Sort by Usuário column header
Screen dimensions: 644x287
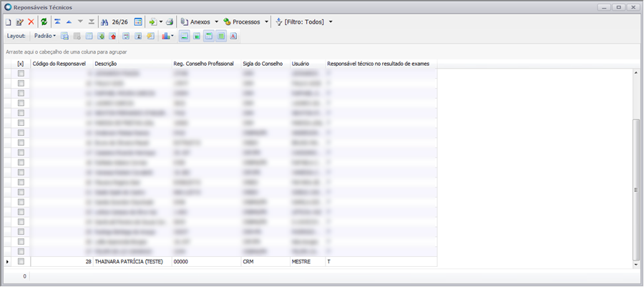click(x=308, y=64)
